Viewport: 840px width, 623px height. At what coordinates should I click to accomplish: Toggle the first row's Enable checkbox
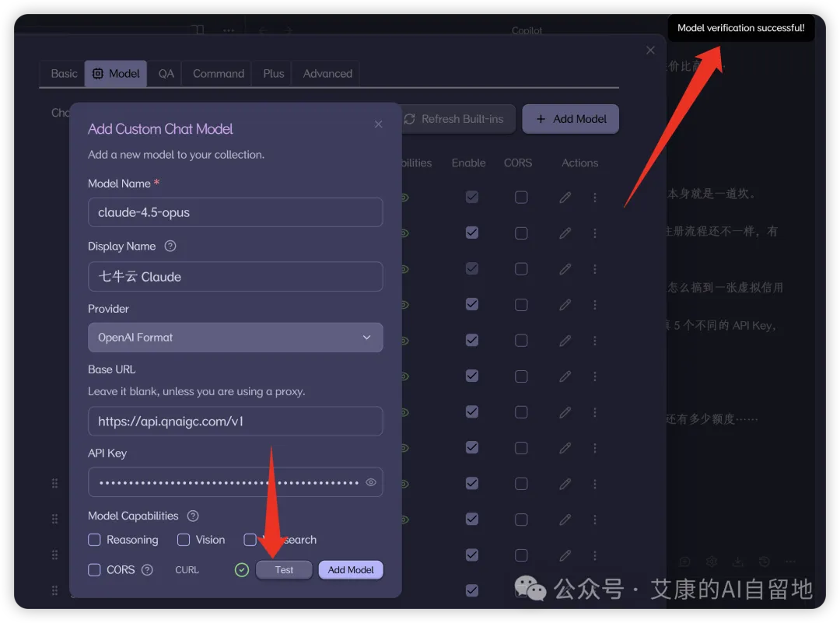click(x=472, y=197)
